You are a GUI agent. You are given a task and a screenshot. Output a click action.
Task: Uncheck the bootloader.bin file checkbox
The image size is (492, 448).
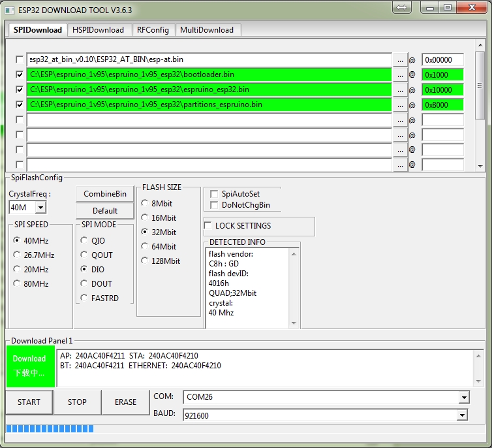pyautogui.click(x=20, y=74)
